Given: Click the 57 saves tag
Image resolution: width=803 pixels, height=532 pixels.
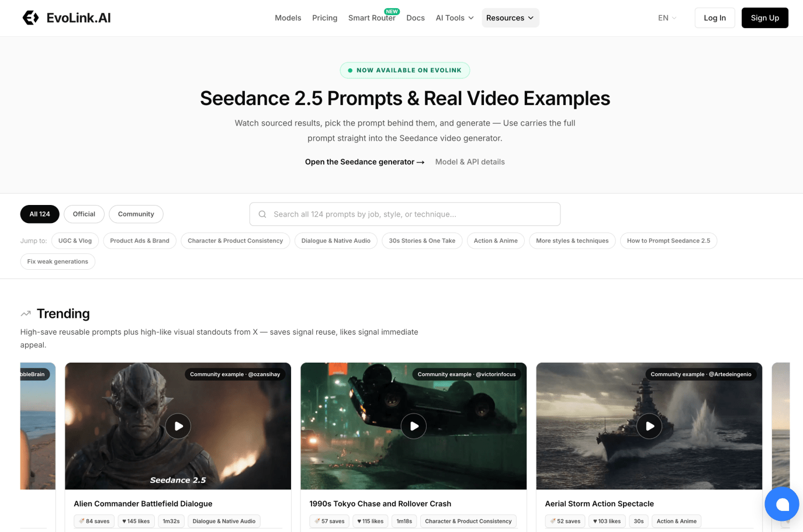Looking at the screenshot, I should click(x=330, y=521).
